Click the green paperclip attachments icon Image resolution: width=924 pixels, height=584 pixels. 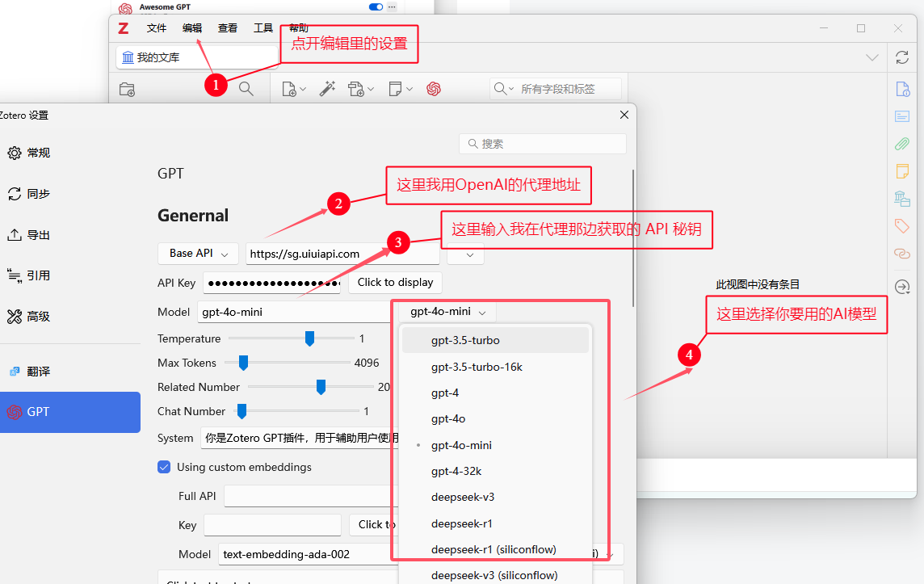coord(902,144)
